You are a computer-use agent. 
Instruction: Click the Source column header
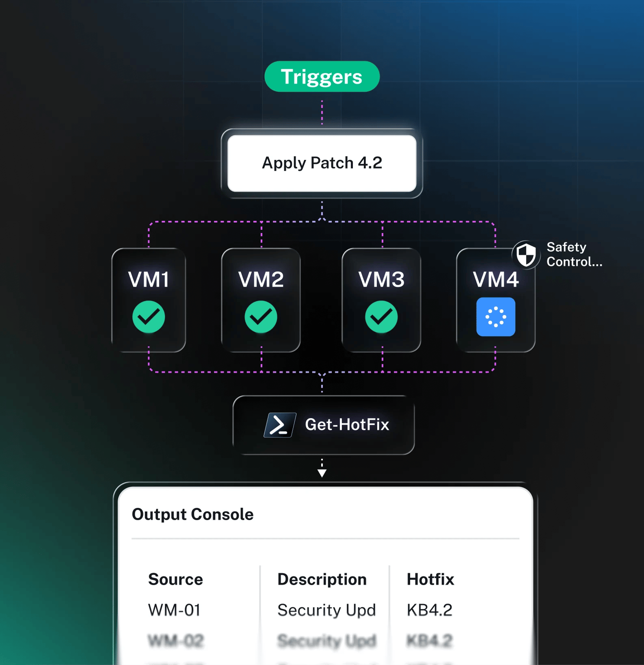[175, 579]
